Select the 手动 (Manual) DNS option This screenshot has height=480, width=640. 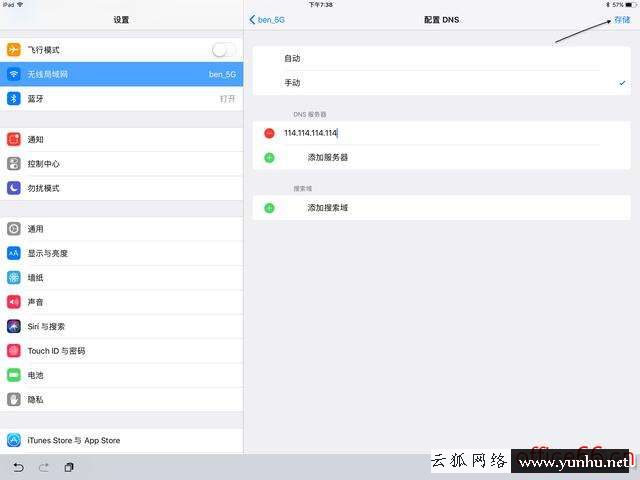442,83
